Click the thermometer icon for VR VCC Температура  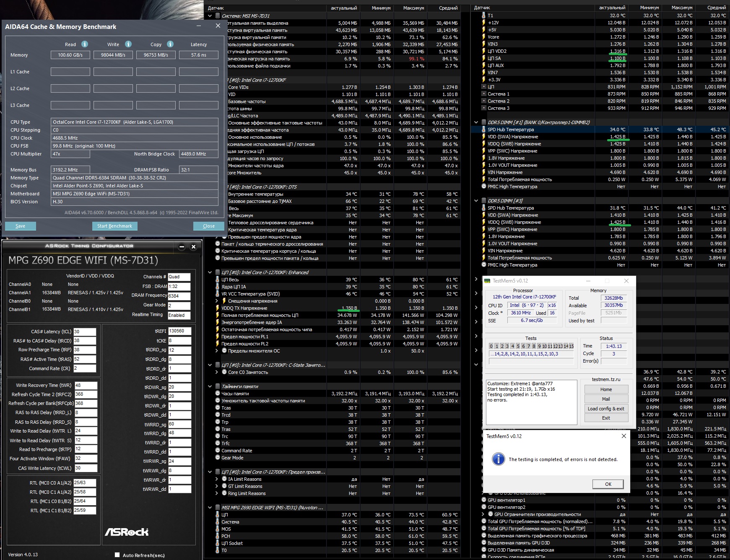(x=217, y=294)
